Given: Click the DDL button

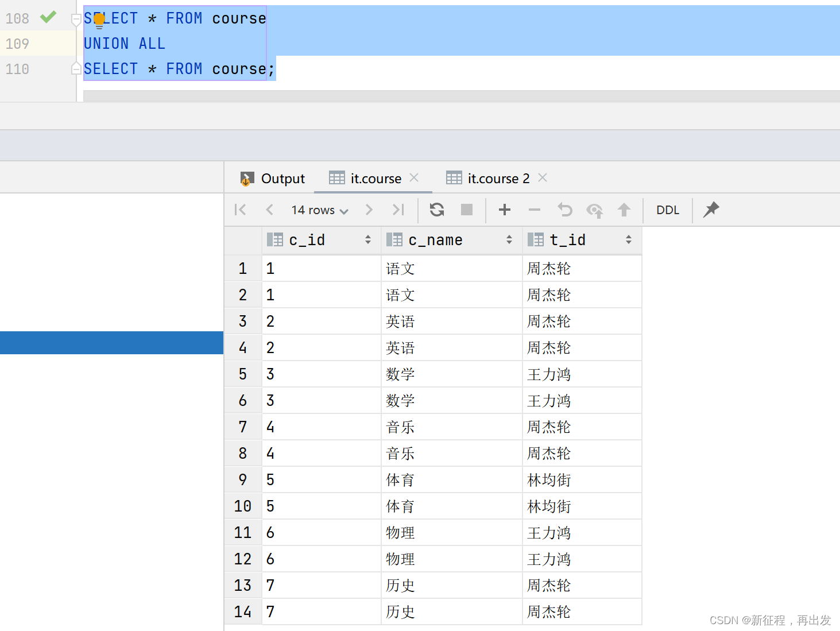Looking at the screenshot, I should coord(668,210).
